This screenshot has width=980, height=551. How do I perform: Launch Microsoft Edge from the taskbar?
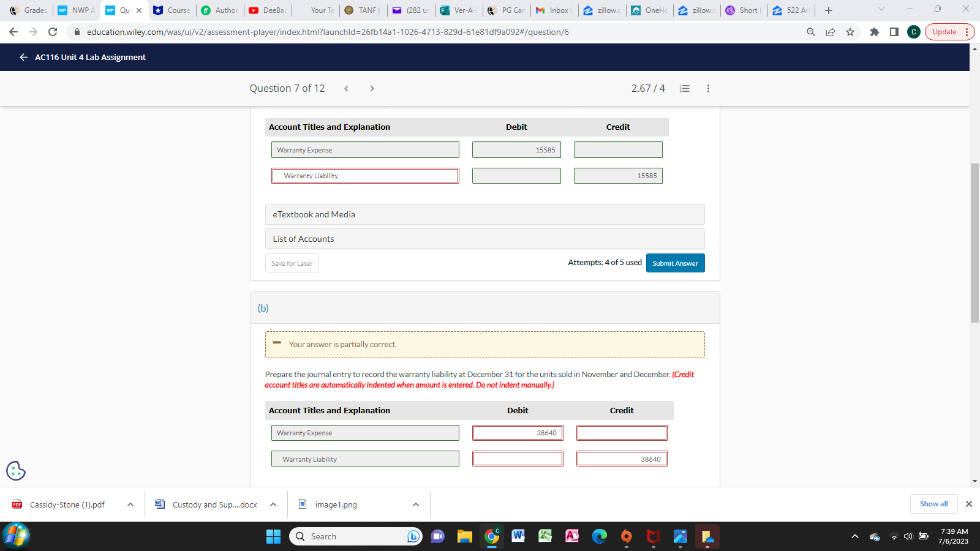599,536
